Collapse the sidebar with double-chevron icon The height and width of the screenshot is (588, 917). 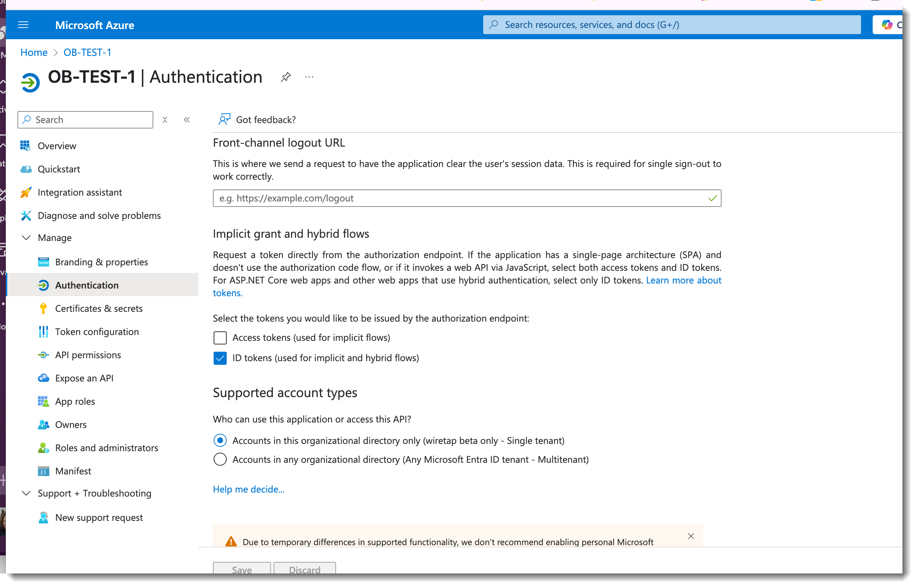(187, 121)
